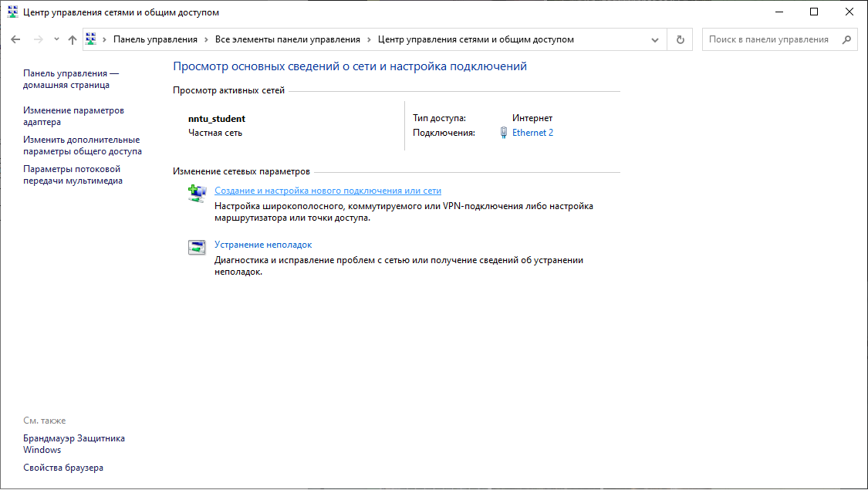Open 'Панель управления' breadcrumb
The height and width of the screenshot is (490, 868).
click(156, 39)
